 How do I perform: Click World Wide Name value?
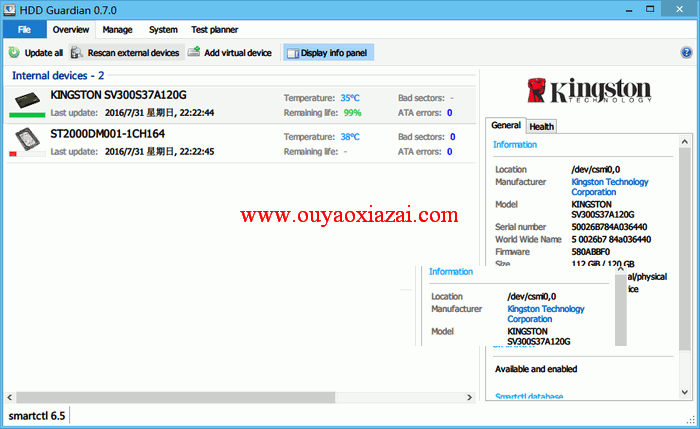point(611,240)
